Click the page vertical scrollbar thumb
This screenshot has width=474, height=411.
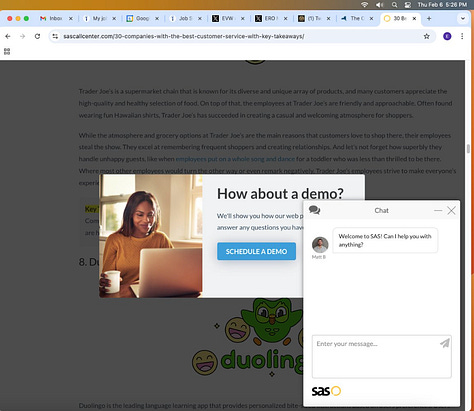click(x=468, y=148)
